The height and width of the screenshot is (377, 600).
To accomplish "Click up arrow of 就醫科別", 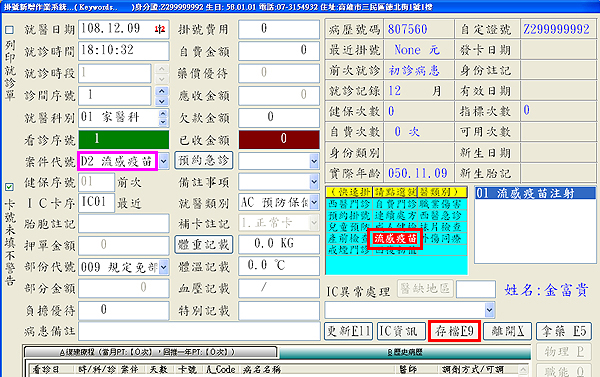I will 163,113.
